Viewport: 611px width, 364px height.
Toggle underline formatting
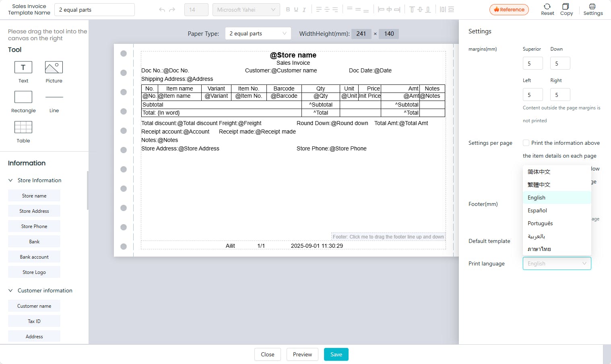(x=296, y=10)
